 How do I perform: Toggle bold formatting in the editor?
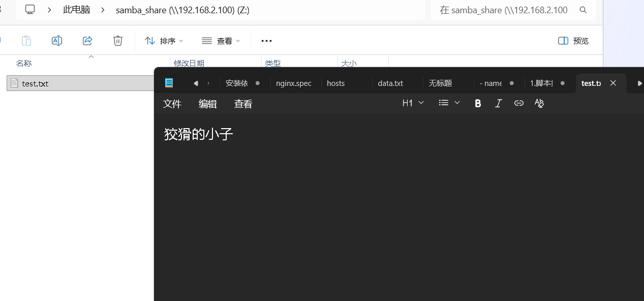[477, 103]
